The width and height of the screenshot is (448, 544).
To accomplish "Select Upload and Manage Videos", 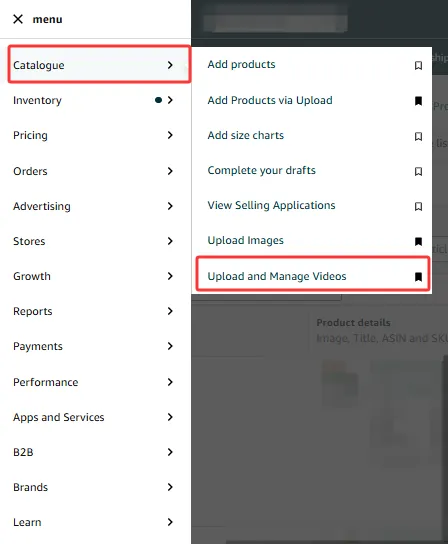I will (x=277, y=276).
